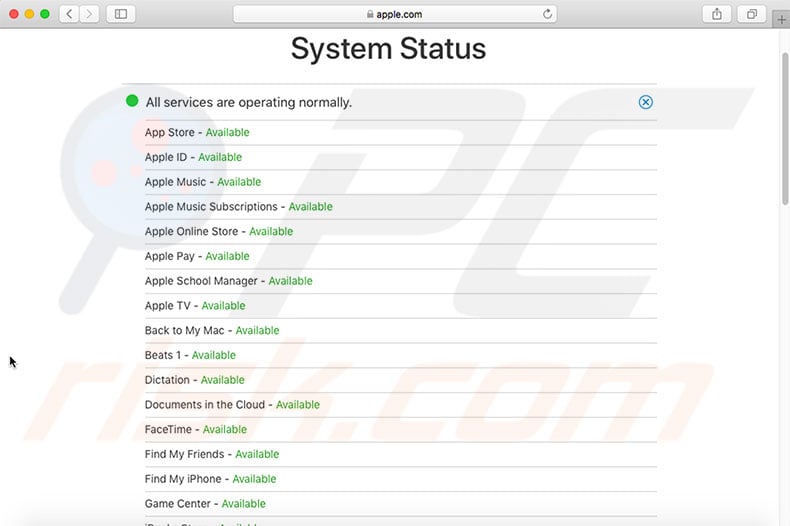Image resolution: width=790 pixels, height=526 pixels.
Task: Select Documents in the Cloud row
Action: click(401, 404)
